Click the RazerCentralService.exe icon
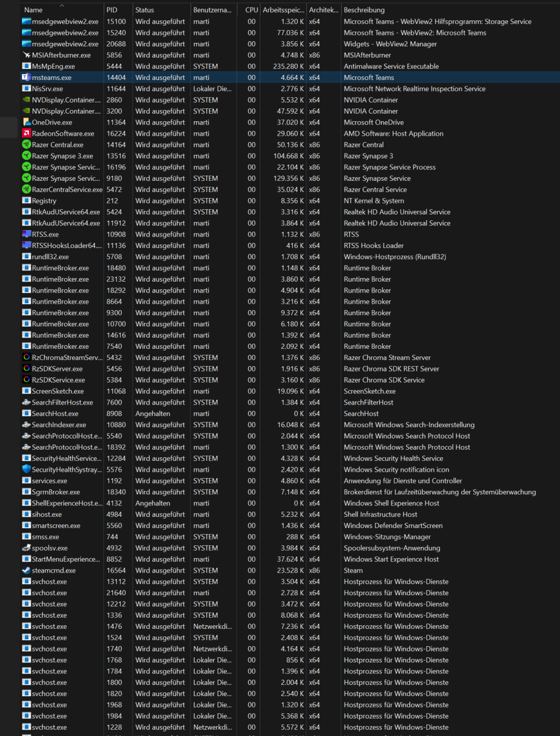Image resolution: width=560 pixels, height=736 pixels. point(26,190)
